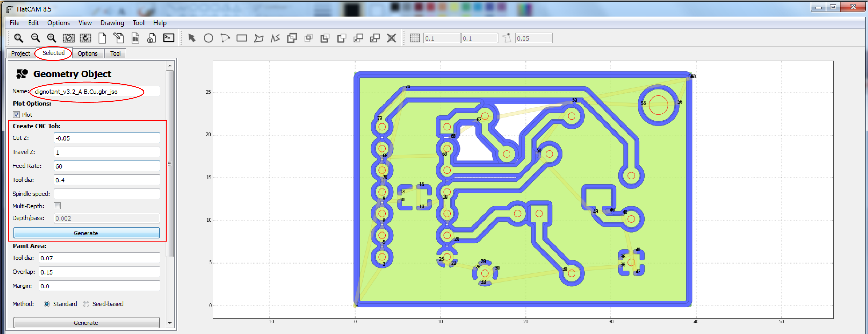
Task: Click Generate under Paint Area
Action: click(x=86, y=322)
